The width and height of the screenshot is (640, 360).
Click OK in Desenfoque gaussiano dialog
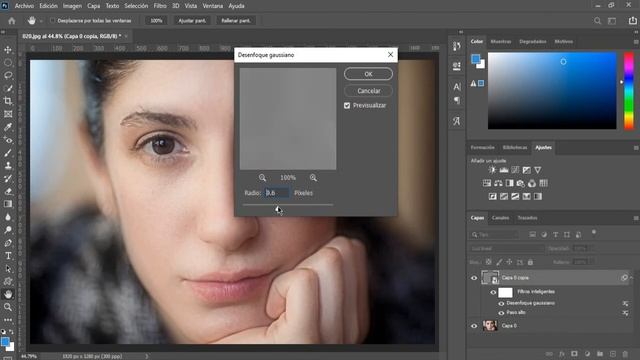tap(368, 74)
